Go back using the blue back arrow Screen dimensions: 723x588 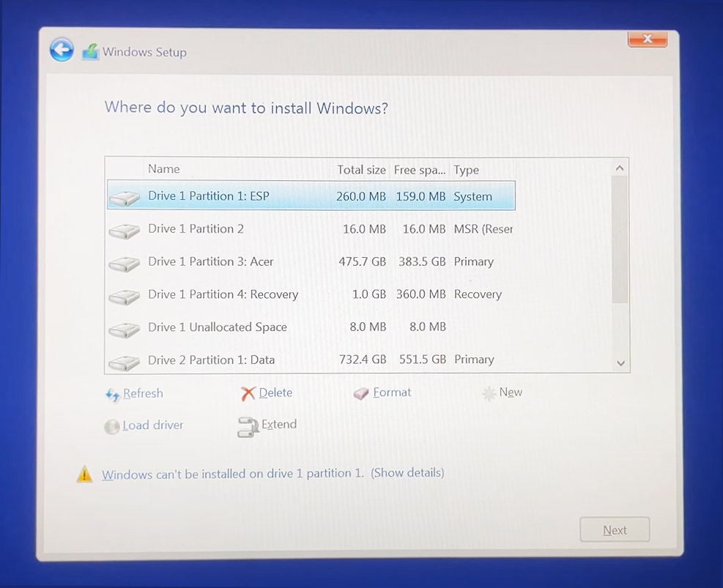tap(62, 50)
